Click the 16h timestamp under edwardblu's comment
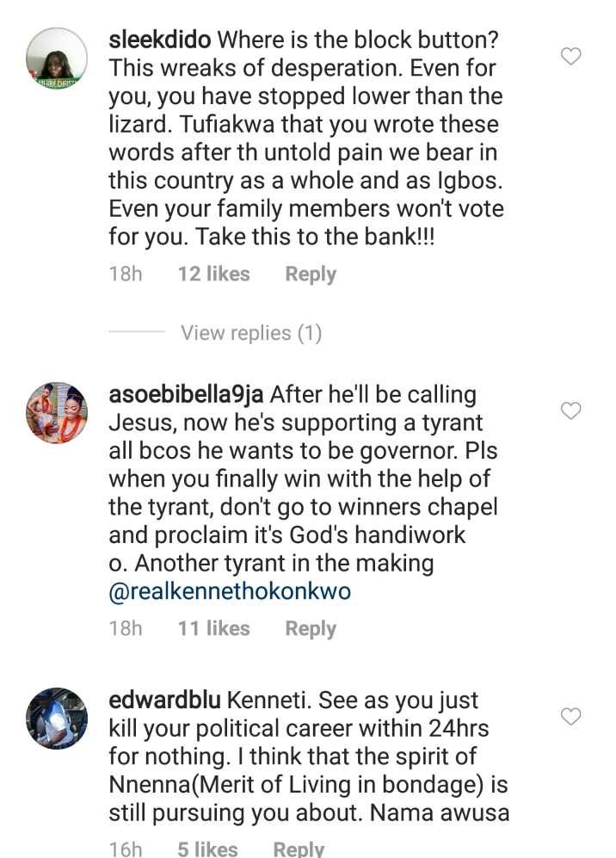Viewport: 616px width, 858px height. [x=126, y=849]
